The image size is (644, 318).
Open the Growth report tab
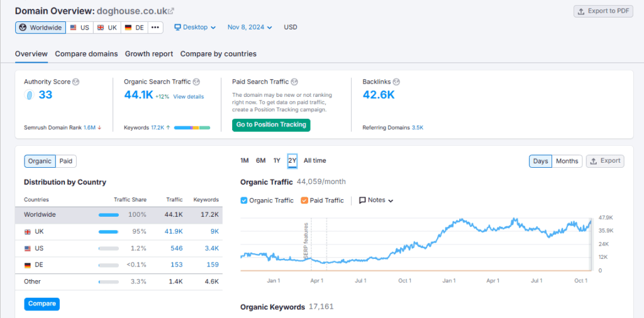tap(149, 54)
